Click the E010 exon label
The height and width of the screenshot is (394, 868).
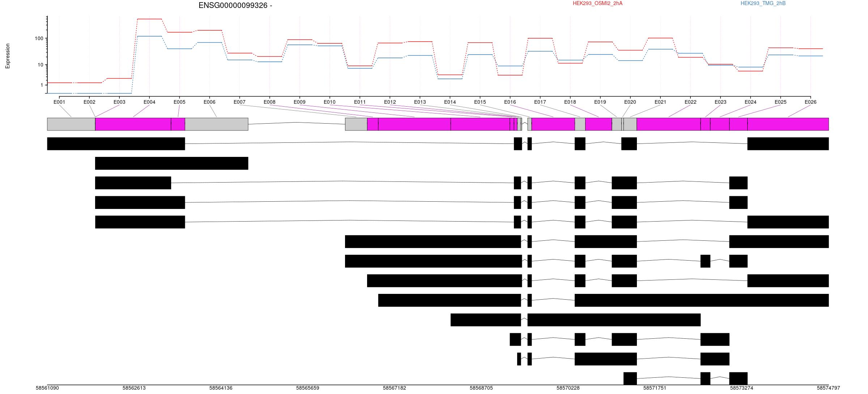(x=329, y=102)
